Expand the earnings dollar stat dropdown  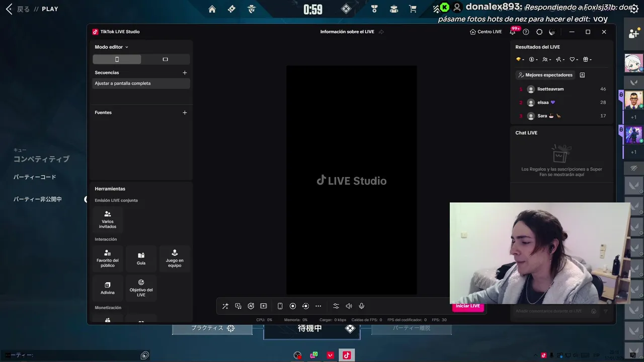(x=534, y=59)
